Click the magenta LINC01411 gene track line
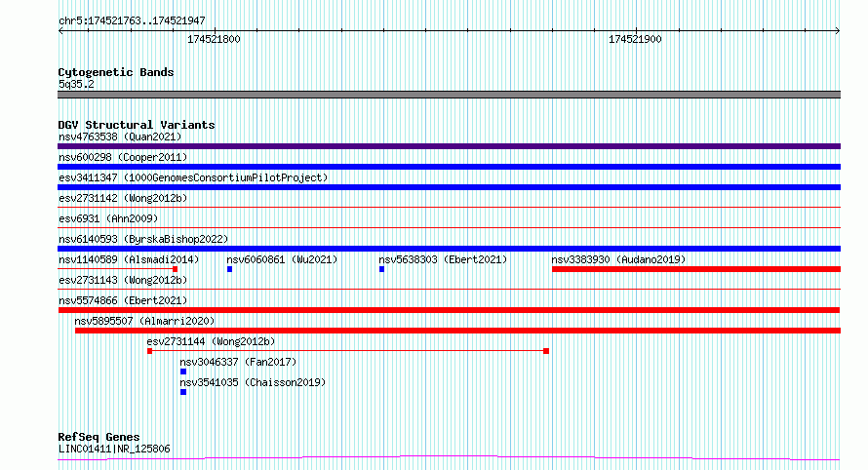The width and height of the screenshot is (868, 470). pyautogui.click(x=449, y=458)
